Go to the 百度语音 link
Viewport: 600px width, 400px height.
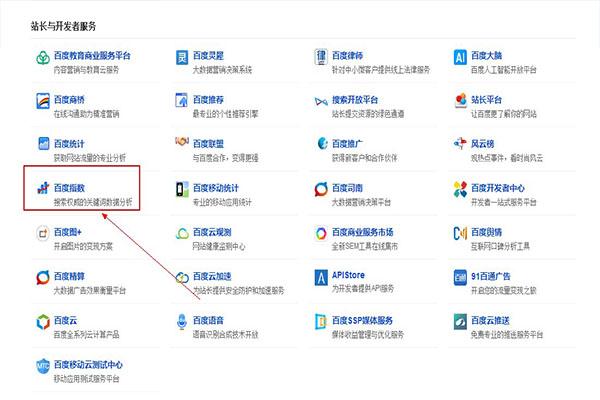coord(208,320)
